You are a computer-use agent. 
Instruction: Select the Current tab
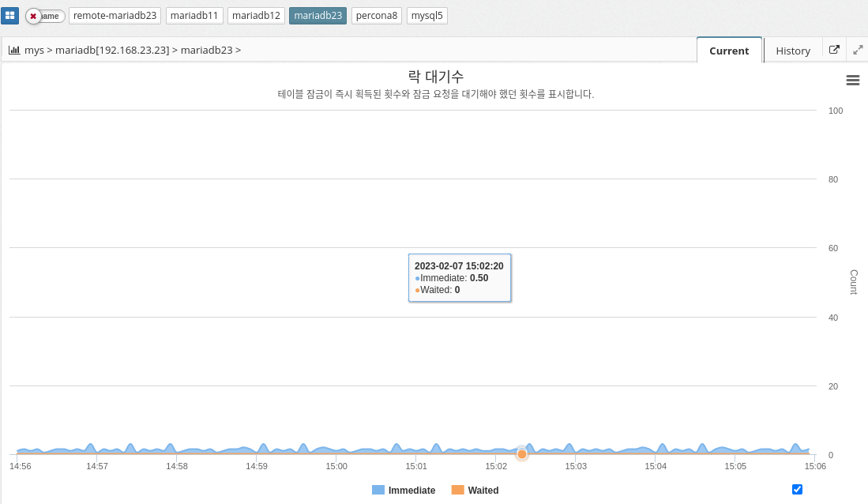coord(729,51)
